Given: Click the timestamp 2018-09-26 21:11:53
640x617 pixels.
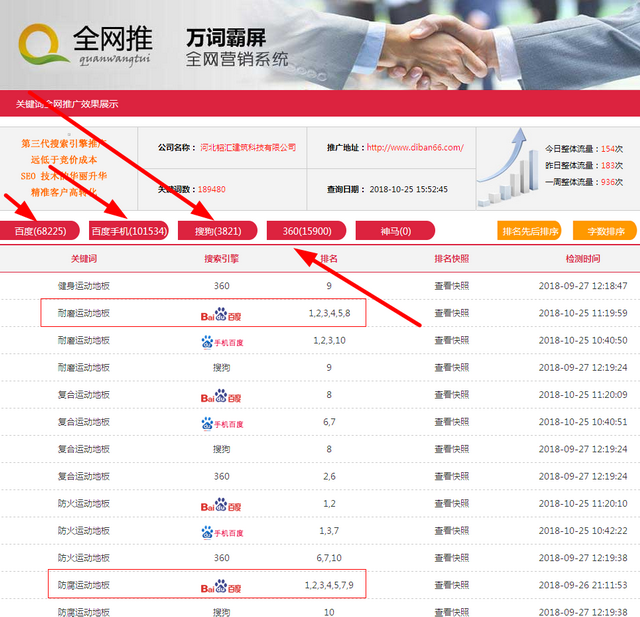Looking at the screenshot, I should point(583,585).
